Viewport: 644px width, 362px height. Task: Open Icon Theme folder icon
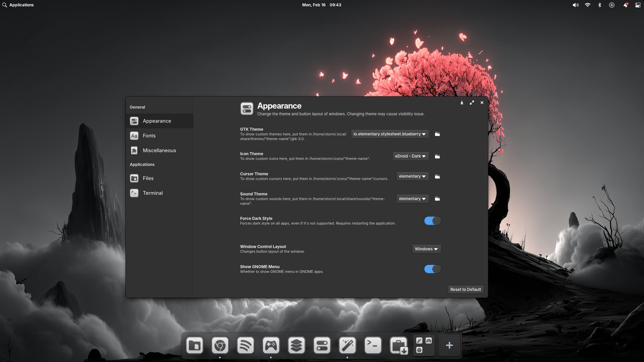(437, 157)
